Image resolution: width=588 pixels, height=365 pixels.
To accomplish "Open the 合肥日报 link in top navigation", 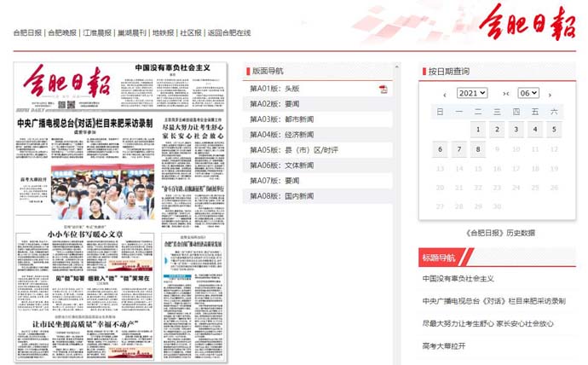I will pyautogui.click(x=27, y=32).
